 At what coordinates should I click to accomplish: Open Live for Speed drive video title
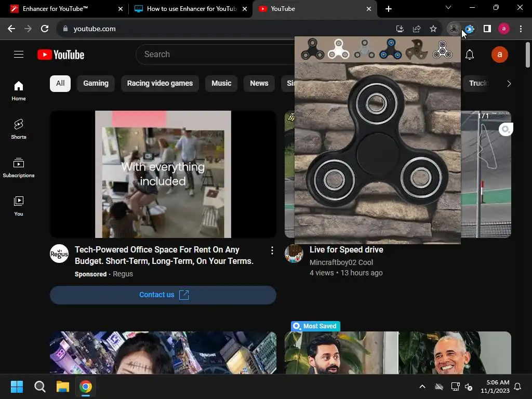tap(347, 250)
